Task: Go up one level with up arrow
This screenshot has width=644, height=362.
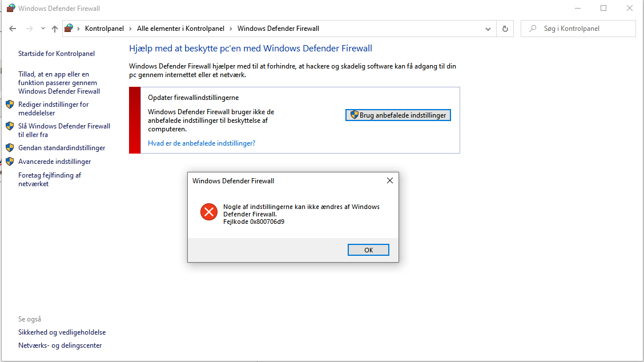Action: (55, 29)
